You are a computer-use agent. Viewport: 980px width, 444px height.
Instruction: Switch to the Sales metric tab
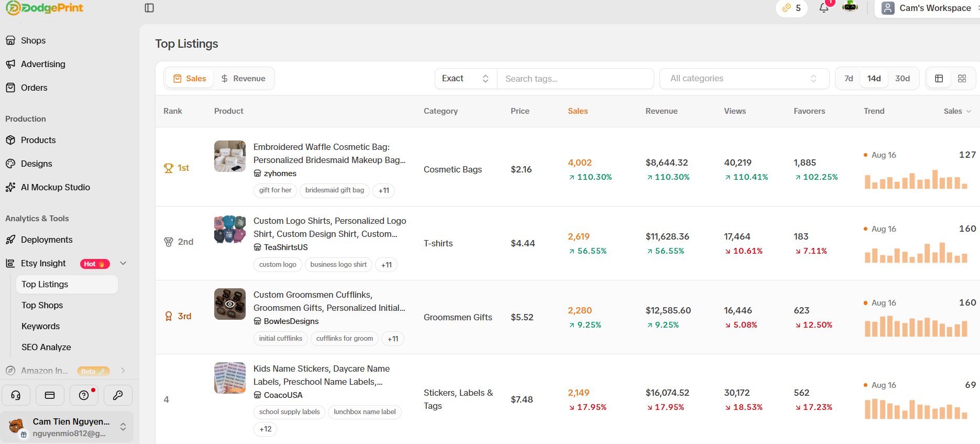[x=190, y=79]
